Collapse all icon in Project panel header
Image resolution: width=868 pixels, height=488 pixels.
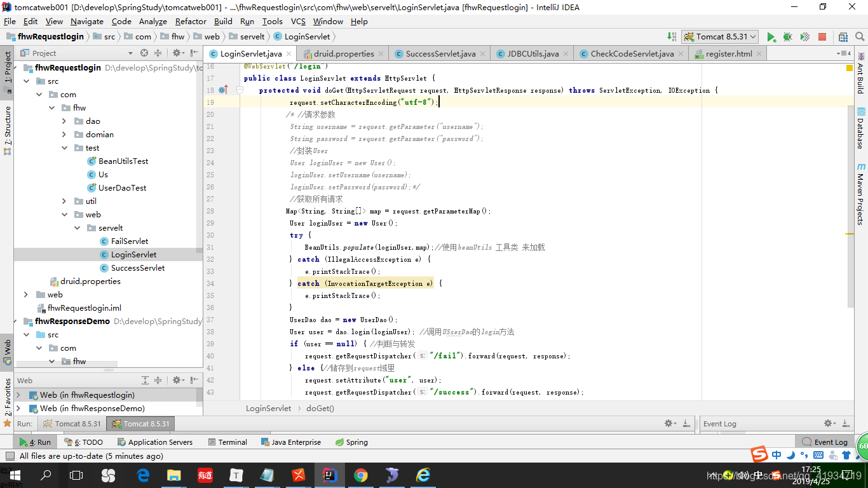click(x=159, y=53)
